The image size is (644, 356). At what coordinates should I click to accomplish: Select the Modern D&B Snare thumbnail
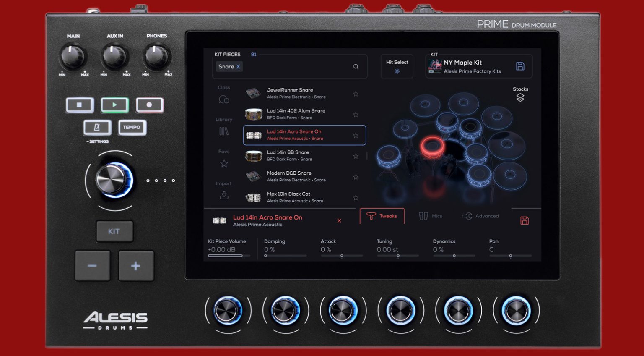pos(254,176)
